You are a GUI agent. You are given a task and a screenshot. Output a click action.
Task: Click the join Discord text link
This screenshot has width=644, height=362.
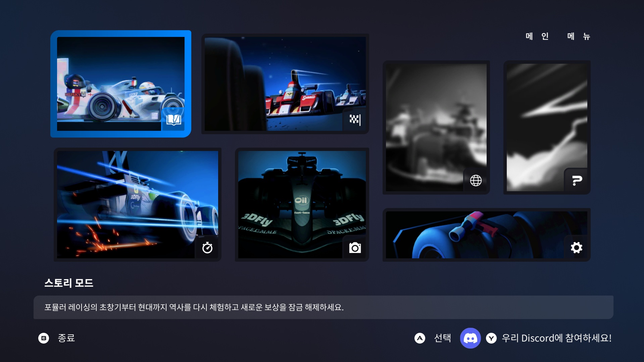click(x=556, y=338)
